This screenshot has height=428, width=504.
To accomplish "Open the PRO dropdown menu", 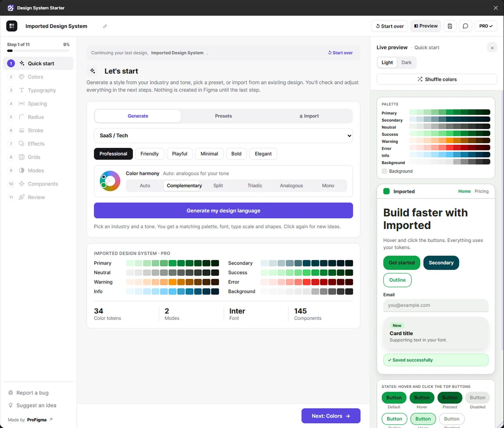I will tap(486, 26).
